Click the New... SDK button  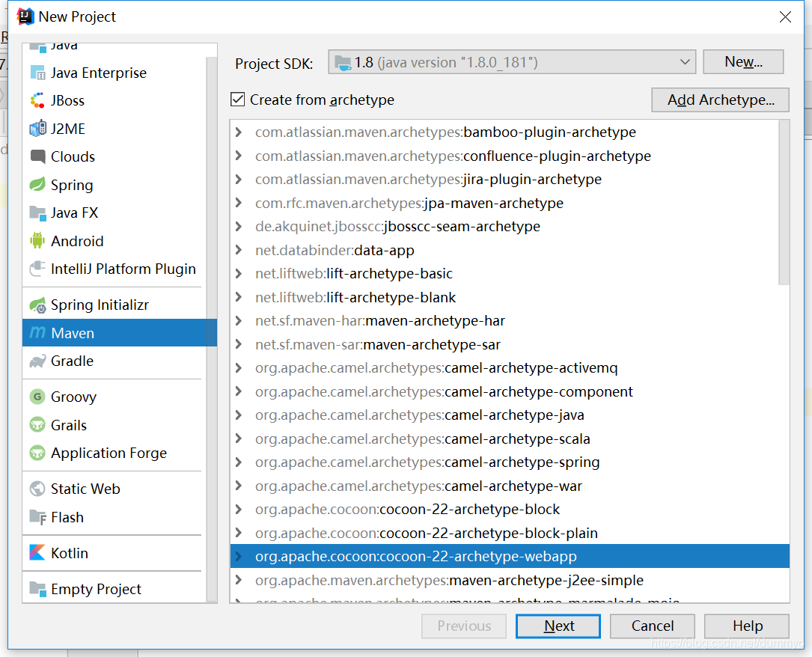pos(743,62)
